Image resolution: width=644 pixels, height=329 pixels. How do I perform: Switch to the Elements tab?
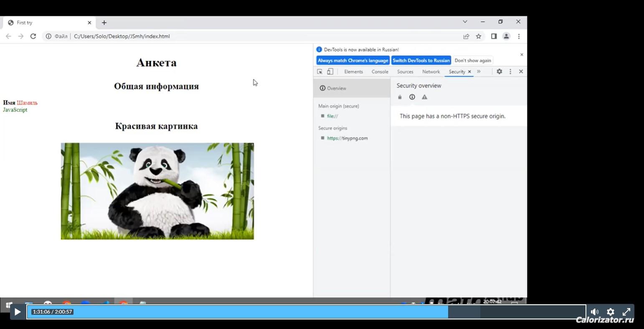point(353,71)
